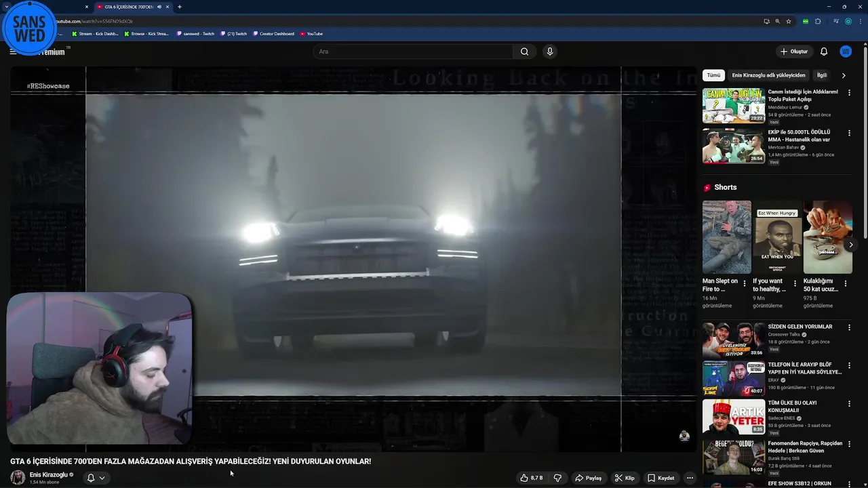Screen dimensions: 868x488
Task: Open 'Eat When Hungry' short thumbnail
Action: click(x=777, y=237)
